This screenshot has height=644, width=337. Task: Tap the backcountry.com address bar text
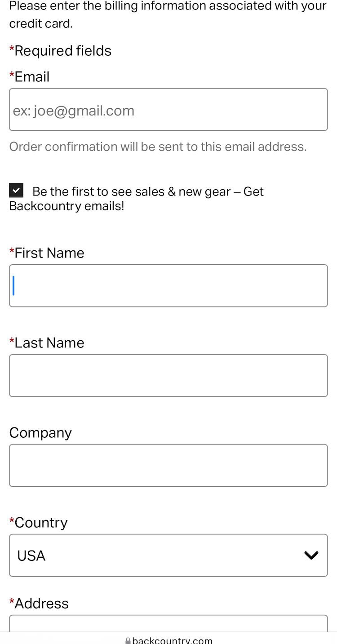tap(173, 641)
